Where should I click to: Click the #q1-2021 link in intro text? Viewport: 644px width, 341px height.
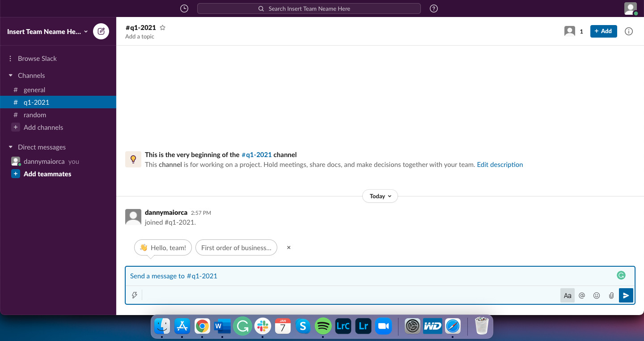click(257, 155)
